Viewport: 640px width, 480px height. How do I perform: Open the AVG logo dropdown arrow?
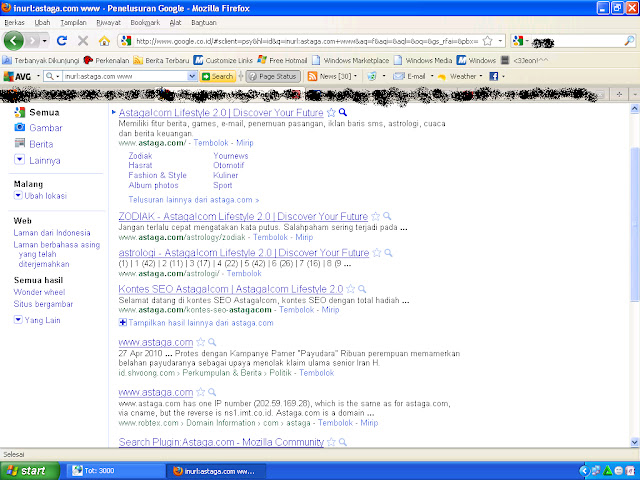(38, 76)
